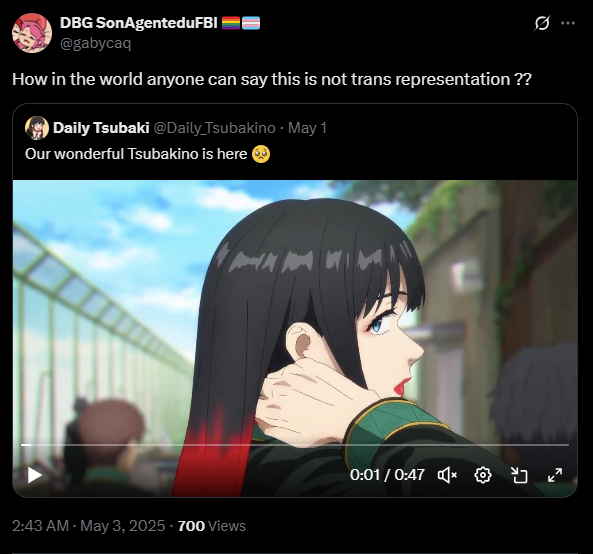Toggle picture-in-picture mode for video
Image resolution: width=593 pixels, height=554 pixels.
[519, 475]
